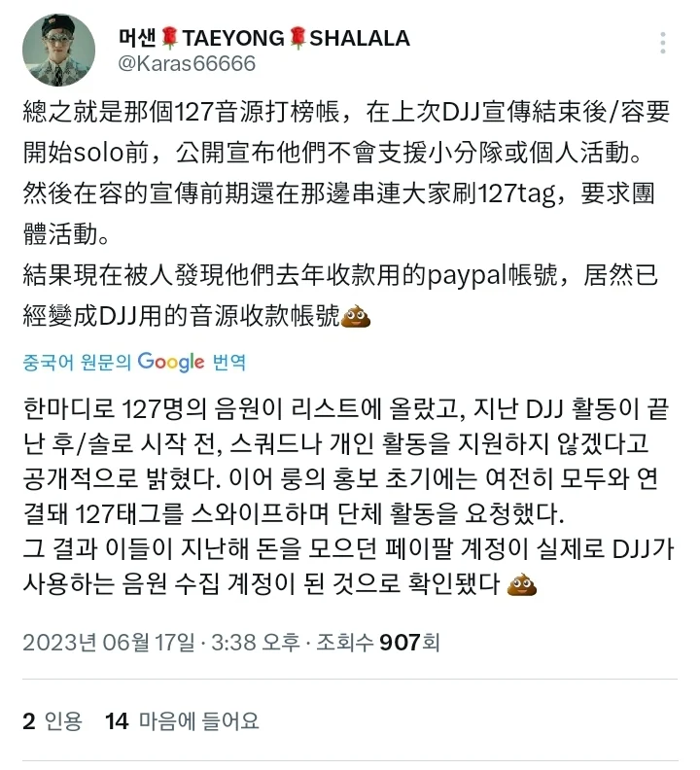Click the display name TAEYONG SHALALA
700x770 pixels.
point(263,38)
